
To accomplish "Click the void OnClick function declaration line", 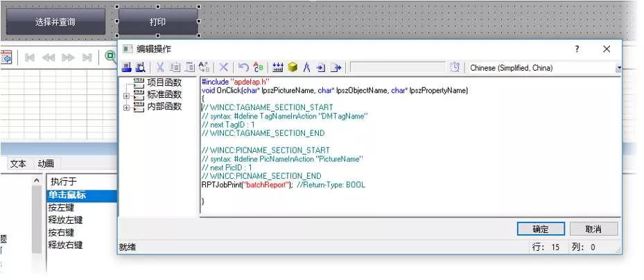I will (x=335, y=90).
